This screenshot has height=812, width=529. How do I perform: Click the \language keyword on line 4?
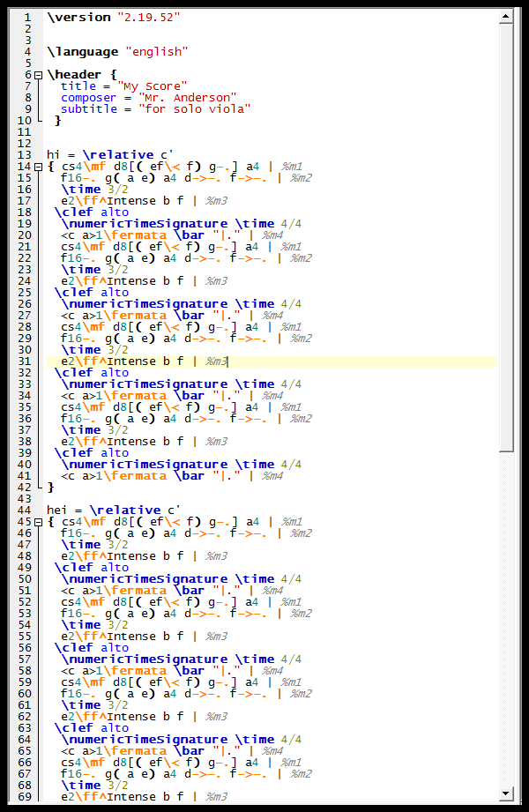tap(82, 52)
